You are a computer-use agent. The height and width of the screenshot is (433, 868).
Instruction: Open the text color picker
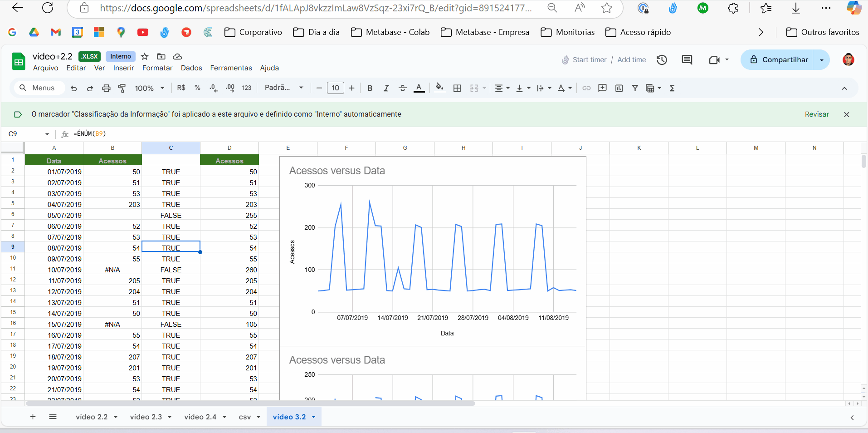[x=419, y=88]
